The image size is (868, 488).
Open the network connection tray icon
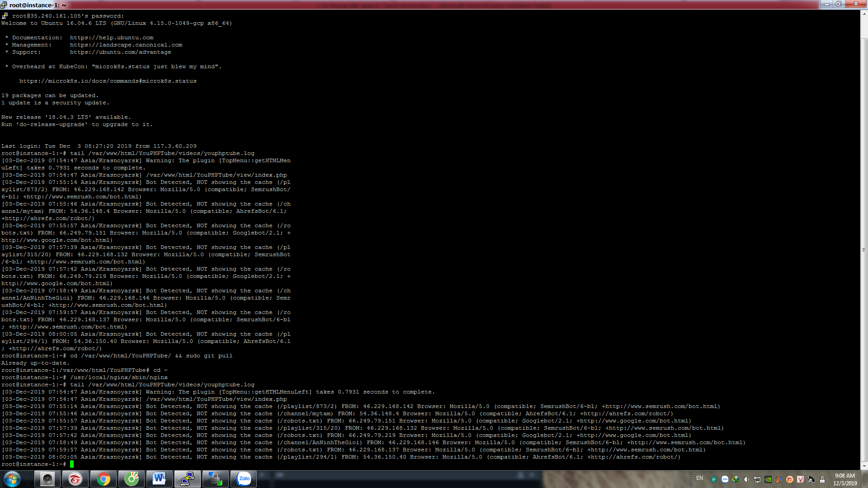tap(757, 479)
